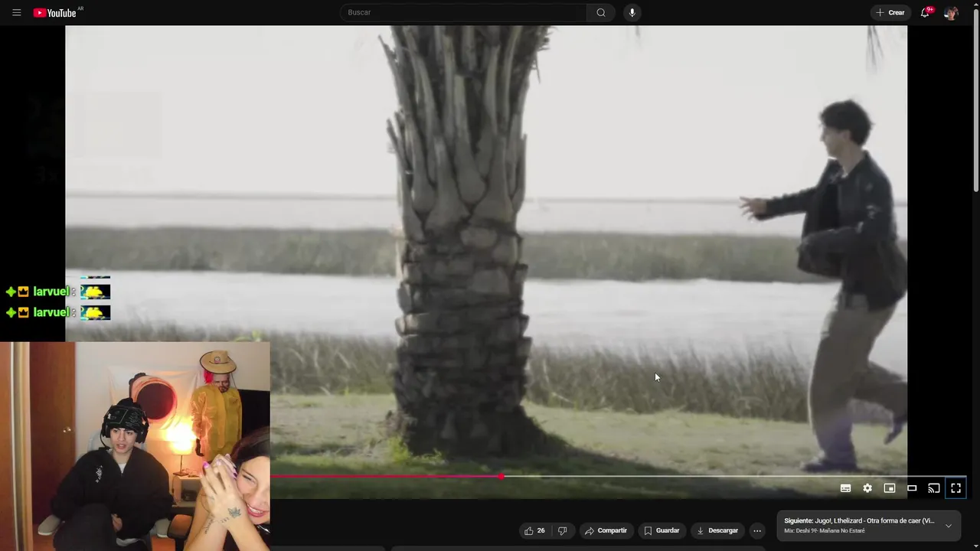Start voice search with microphone icon
This screenshot has width=980, height=551.
tap(632, 12)
